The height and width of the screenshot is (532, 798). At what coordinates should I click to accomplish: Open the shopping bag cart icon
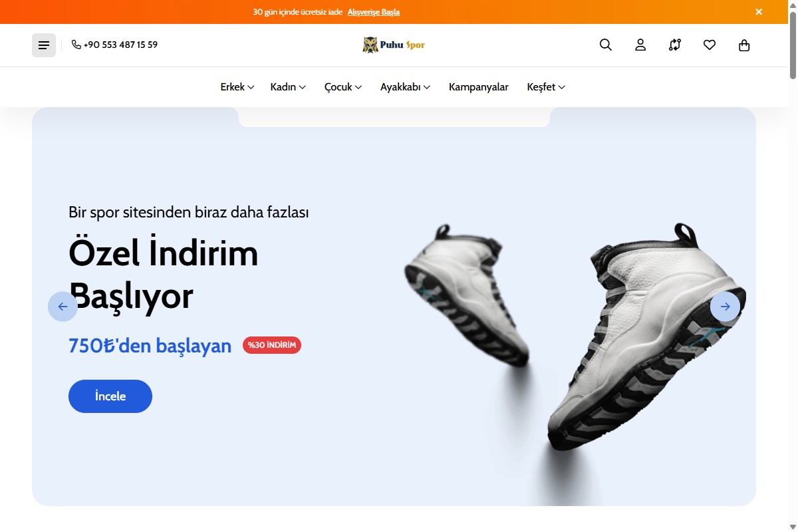(744, 45)
